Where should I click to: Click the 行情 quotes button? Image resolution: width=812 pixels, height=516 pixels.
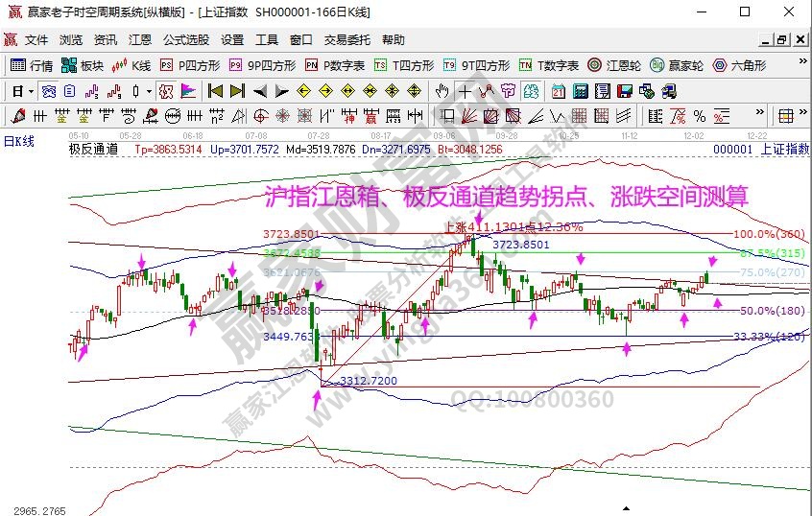pyautogui.click(x=32, y=65)
